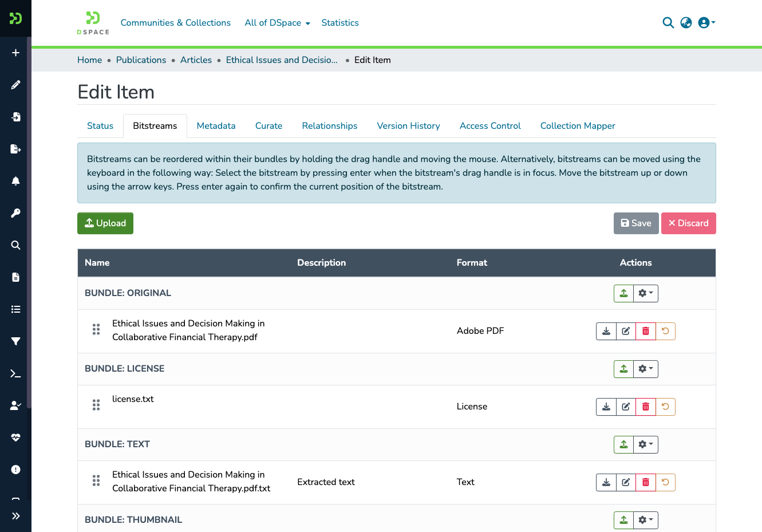Switch to the Metadata tab
The height and width of the screenshot is (532, 762).
click(x=216, y=126)
